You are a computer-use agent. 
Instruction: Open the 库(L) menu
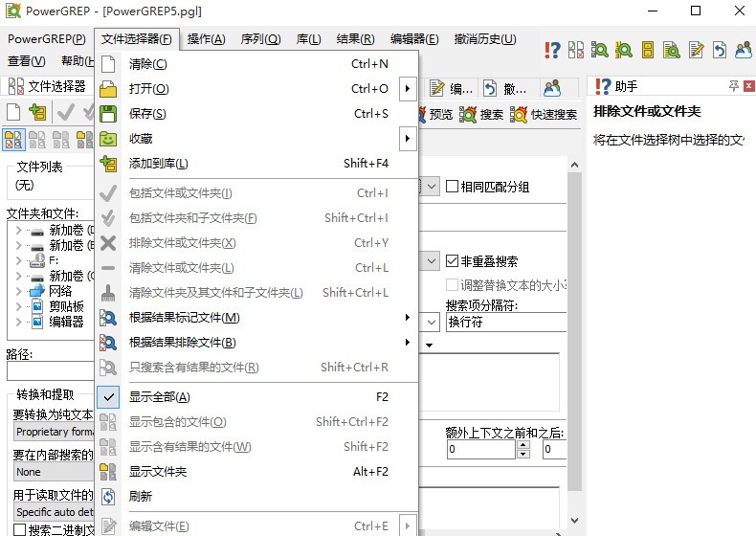point(308,39)
